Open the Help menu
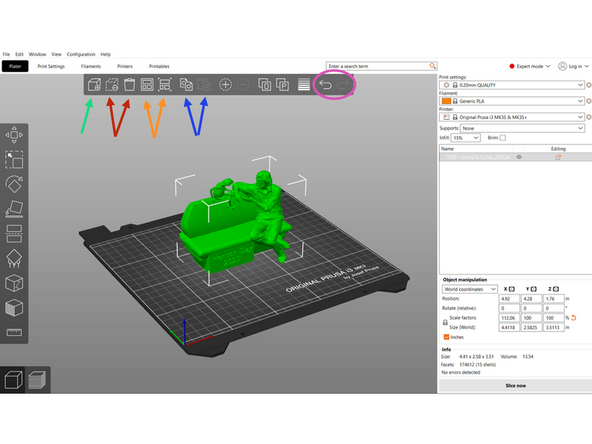592x444 pixels. 105,54
